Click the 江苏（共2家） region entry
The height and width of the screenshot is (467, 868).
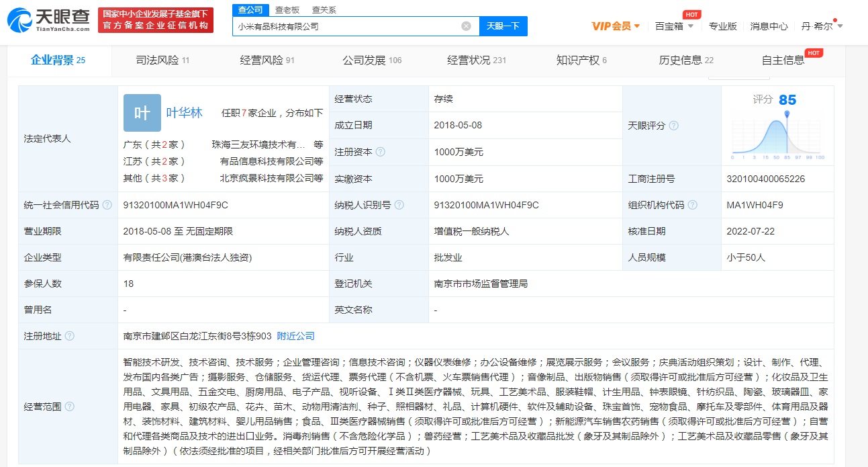tap(154, 161)
